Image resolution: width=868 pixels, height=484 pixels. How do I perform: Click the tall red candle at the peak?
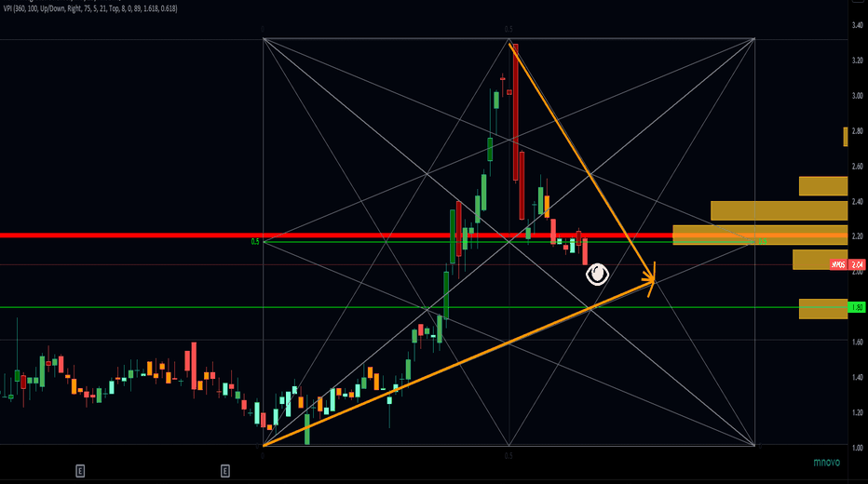point(514,112)
